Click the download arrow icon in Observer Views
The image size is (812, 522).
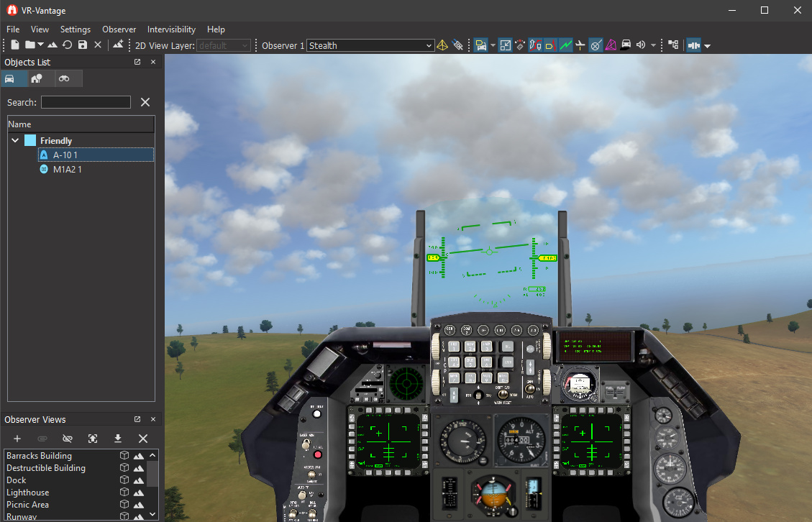[118, 439]
